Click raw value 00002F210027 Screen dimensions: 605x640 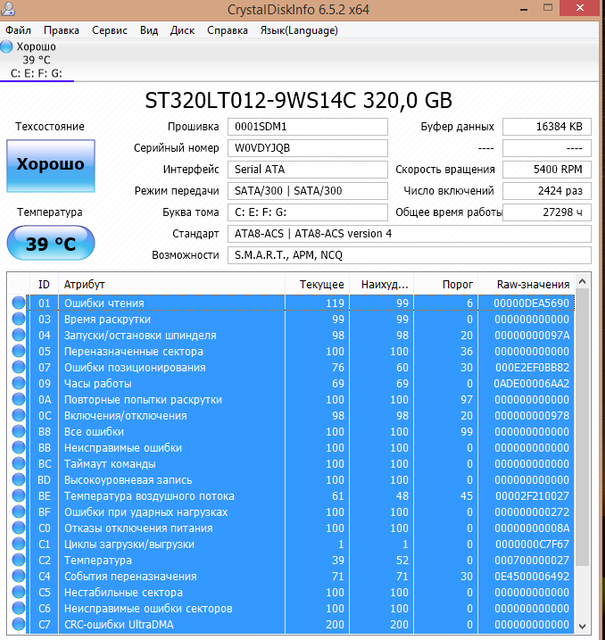coord(532,496)
